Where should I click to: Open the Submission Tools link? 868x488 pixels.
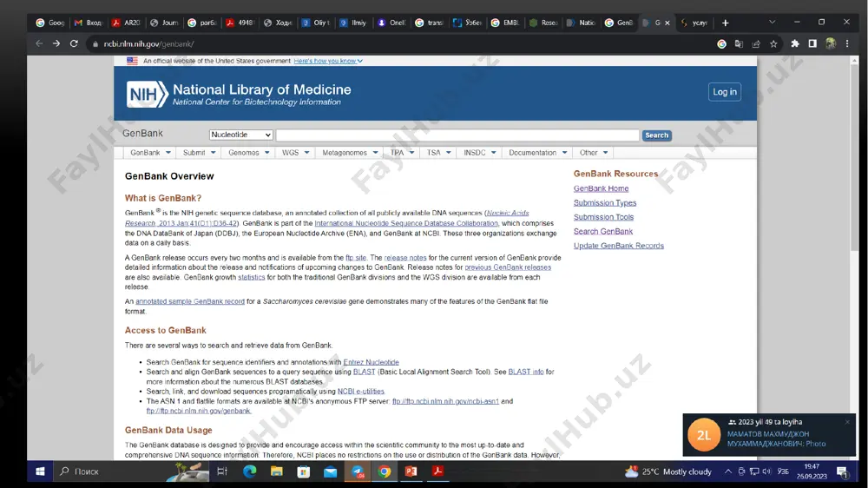pyautogui.click(x=603, y=217)
